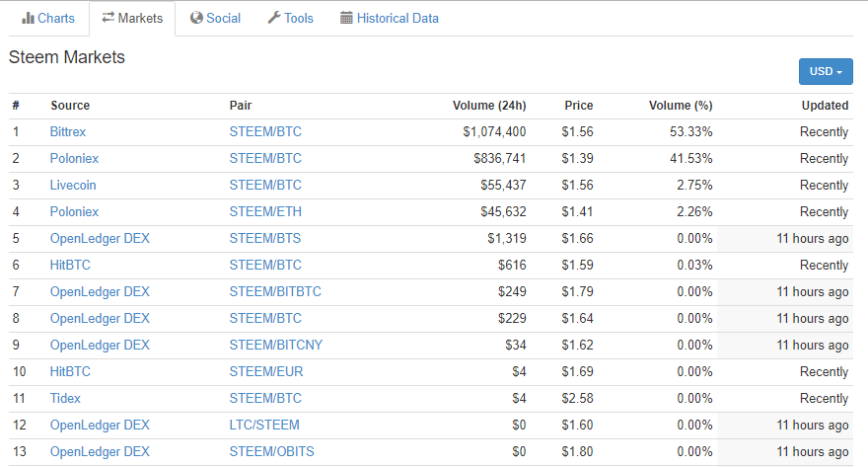The width and height of the screenshot is (868, 467).
Task: Click the wrench icon on Tools tab
Action: 273,19
